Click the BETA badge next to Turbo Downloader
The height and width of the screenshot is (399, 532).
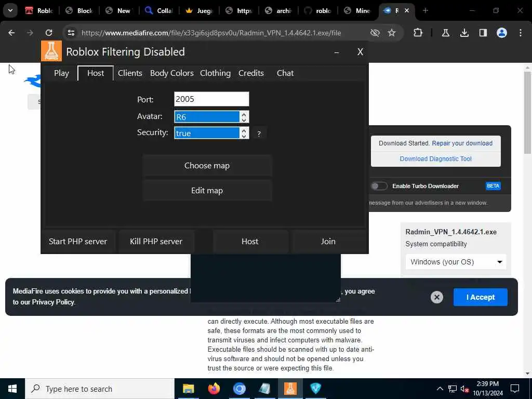[x=493, y=186]
